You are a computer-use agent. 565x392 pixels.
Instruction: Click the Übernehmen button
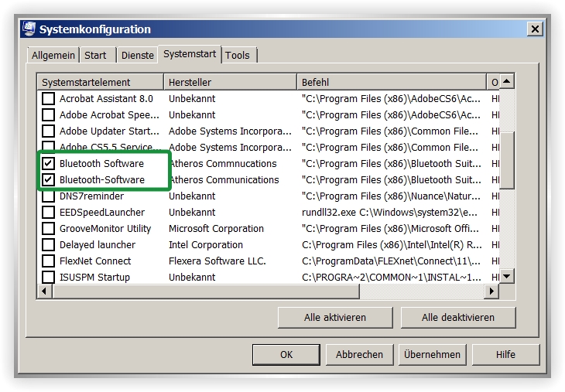[x=432, y=355]
